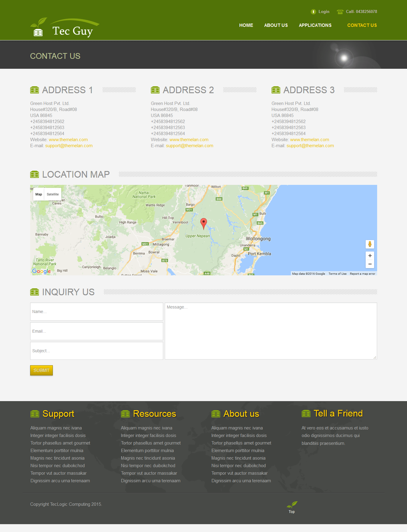Click the Support footer icon

(x=35, y=414)
